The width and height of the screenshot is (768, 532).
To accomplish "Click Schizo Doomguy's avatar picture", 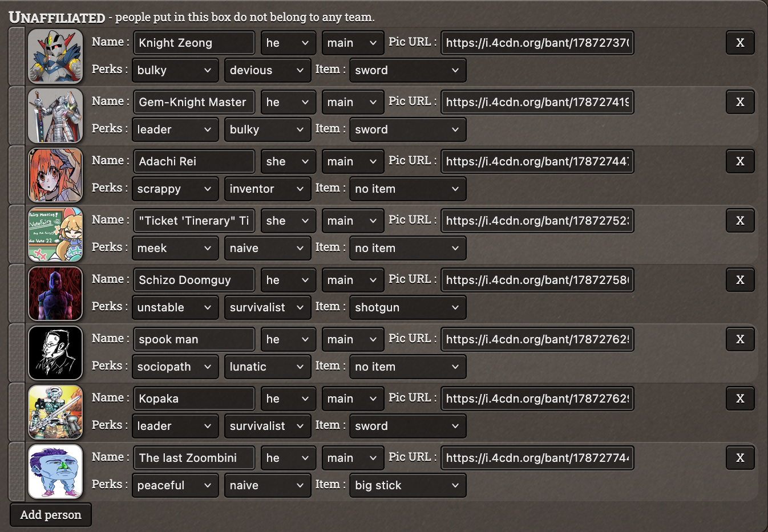I will (55, 294).
